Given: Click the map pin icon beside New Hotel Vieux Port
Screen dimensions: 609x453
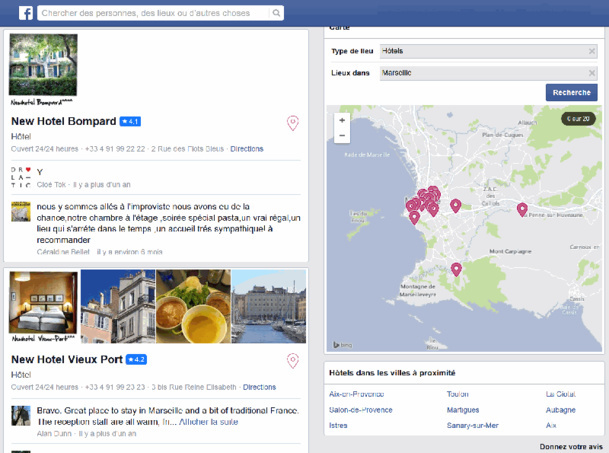Looking at the screenshot, I should (293, 361).
